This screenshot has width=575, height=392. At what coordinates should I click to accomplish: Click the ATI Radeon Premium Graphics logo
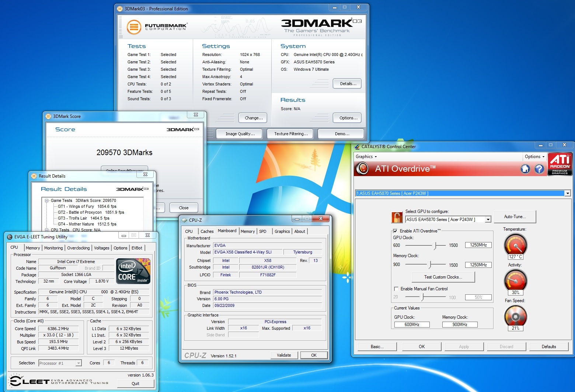[560, 164]
